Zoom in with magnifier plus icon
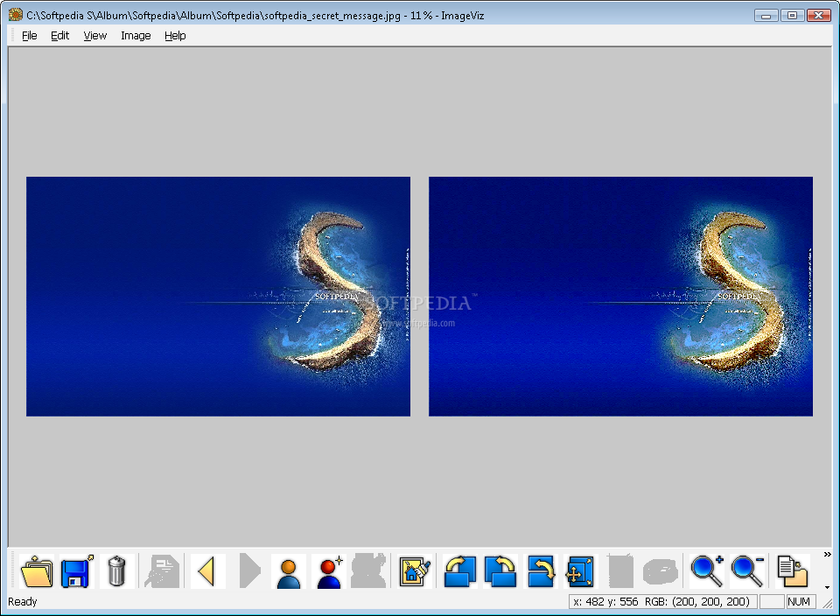This screenshot has width=840, height=616. pyautogui.click(x=707, y=571)
